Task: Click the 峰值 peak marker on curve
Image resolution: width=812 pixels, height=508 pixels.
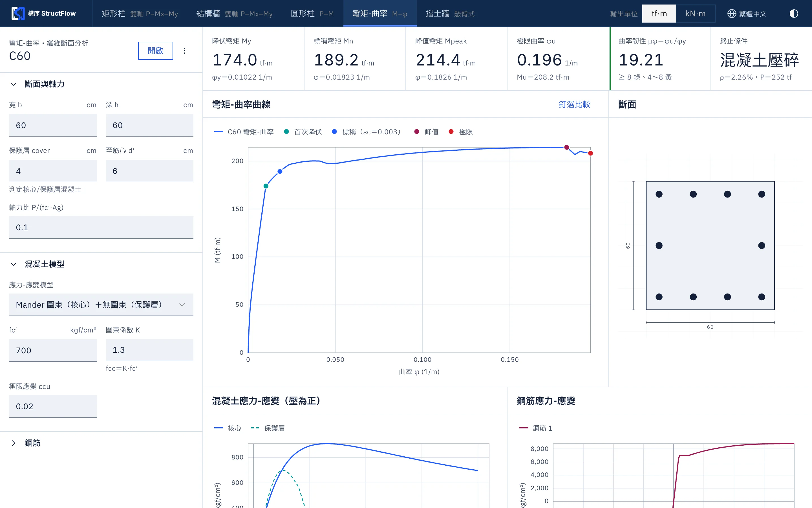Action: coord(567,148)
